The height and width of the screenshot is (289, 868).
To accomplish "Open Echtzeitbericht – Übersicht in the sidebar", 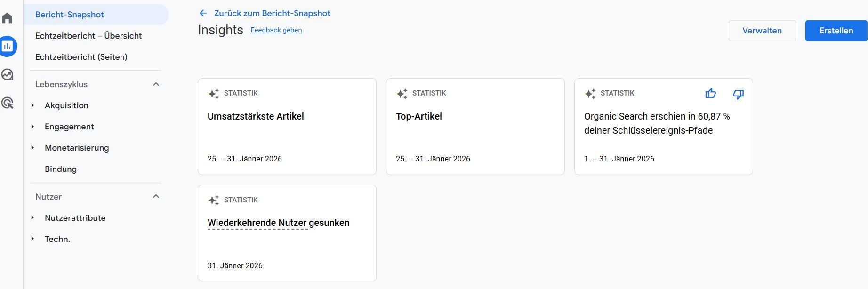I will click(88, 36).
